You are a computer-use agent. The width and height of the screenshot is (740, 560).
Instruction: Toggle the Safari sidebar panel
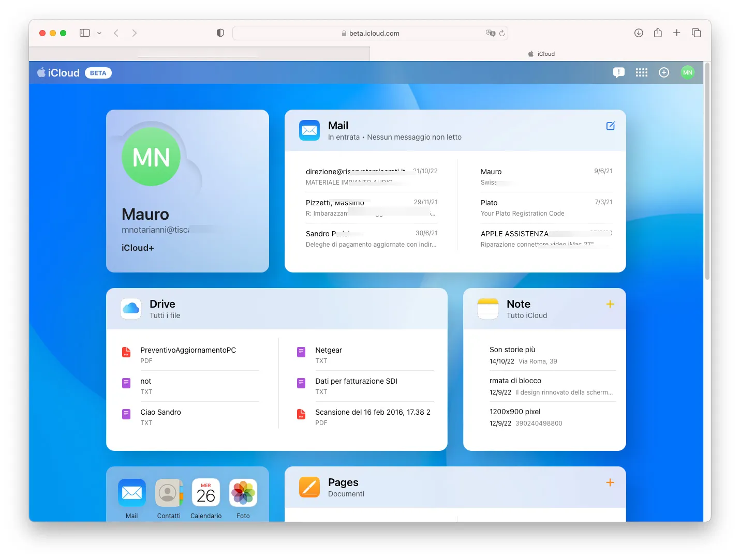(84, 33)
